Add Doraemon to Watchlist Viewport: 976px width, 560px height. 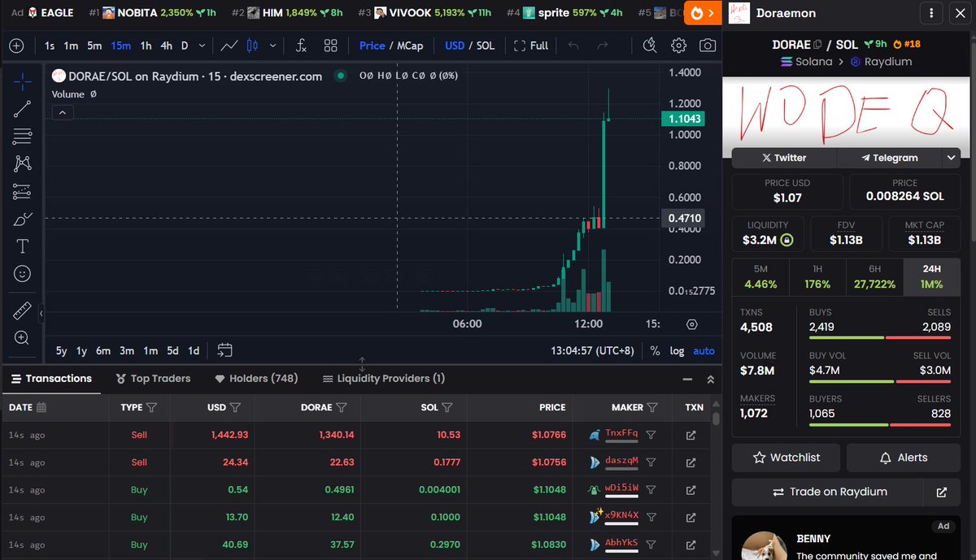point(786,458)
